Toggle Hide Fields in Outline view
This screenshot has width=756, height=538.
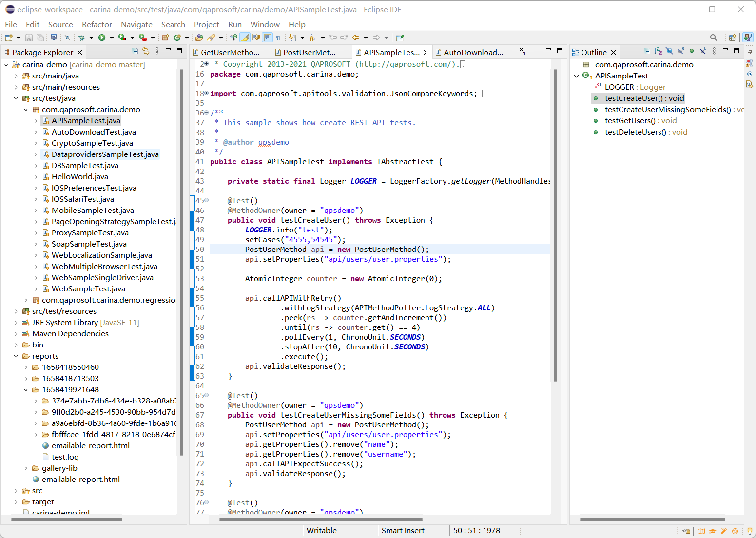pyautogui.click(x=669, y=51)
